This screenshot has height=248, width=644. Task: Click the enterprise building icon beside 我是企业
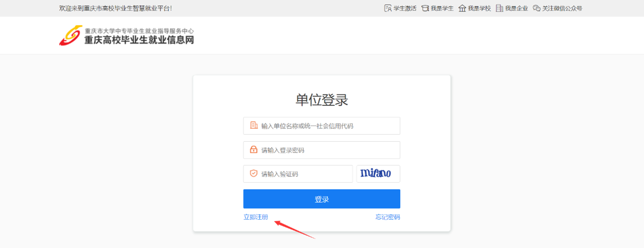(499, 9)
